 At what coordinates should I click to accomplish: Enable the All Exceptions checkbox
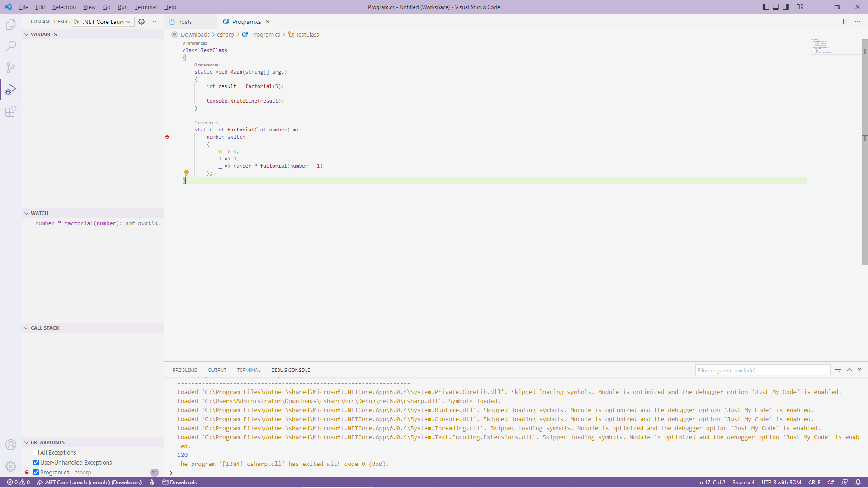(36, 452)
